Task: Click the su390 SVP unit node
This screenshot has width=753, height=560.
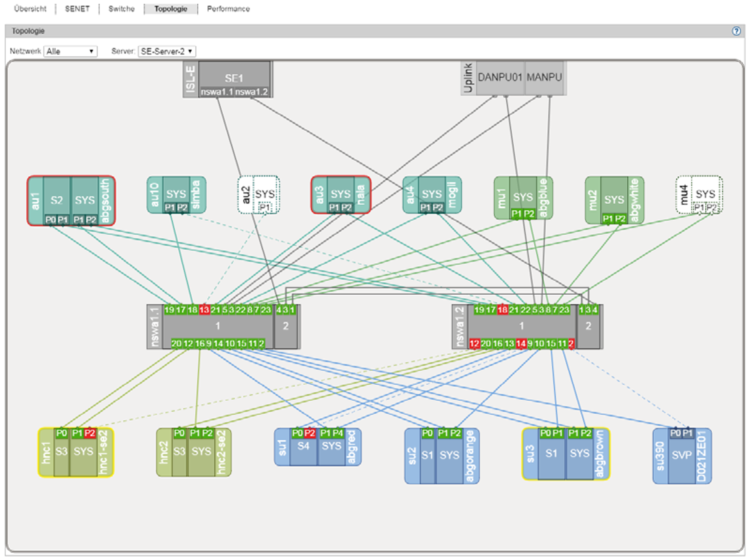Action: 681,456
